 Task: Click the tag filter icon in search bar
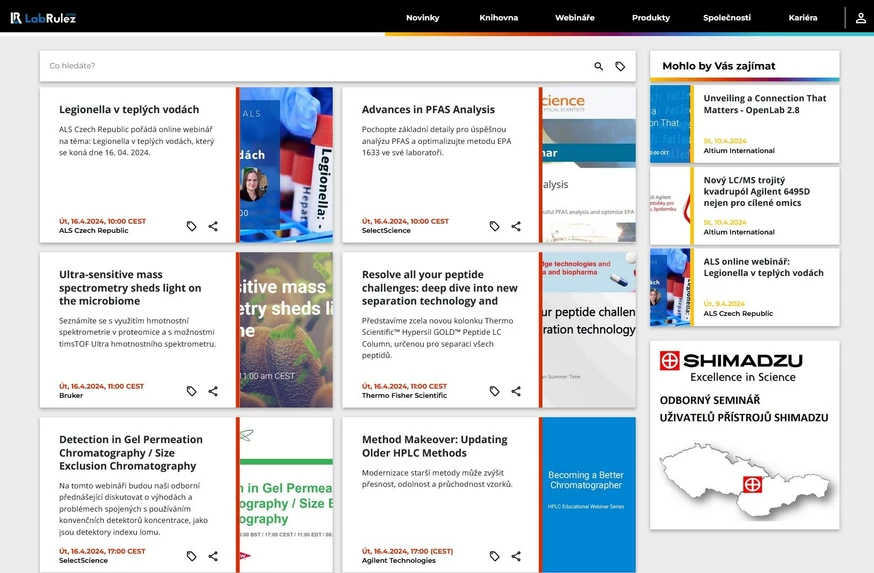620,66
